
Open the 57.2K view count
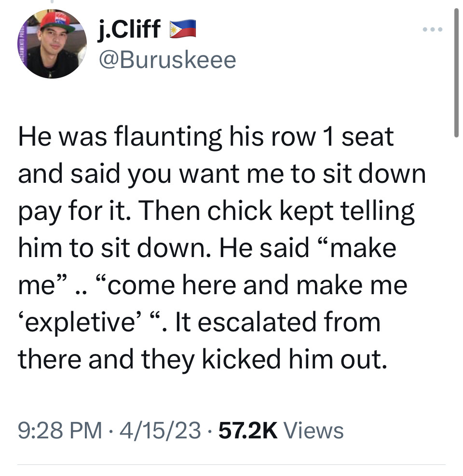248,430
